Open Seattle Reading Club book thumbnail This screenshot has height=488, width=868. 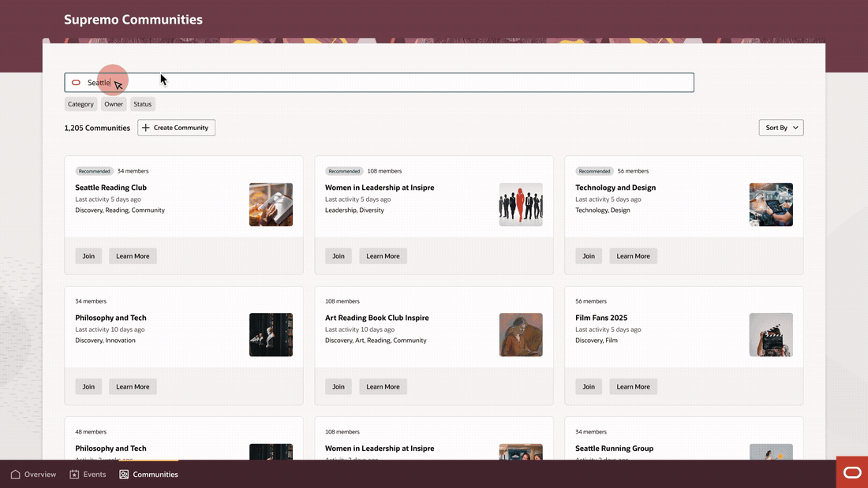point(271,205)
